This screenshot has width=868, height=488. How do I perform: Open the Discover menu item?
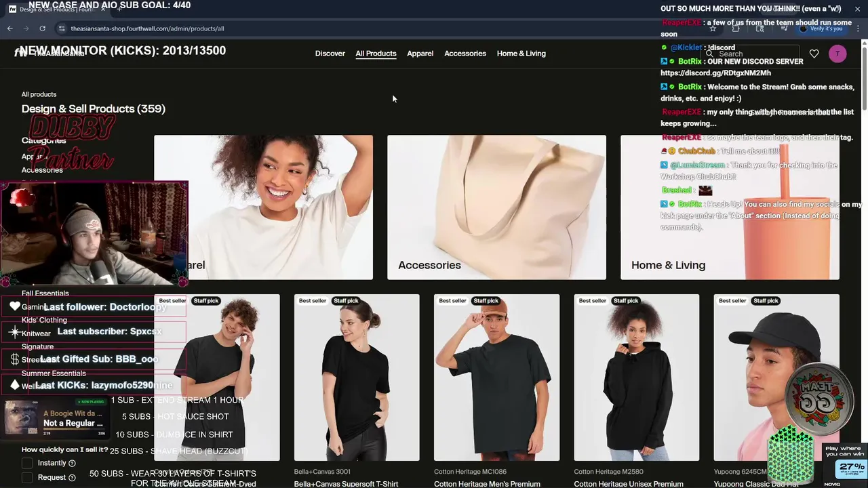pyautogui.click(x=330, y=54)
